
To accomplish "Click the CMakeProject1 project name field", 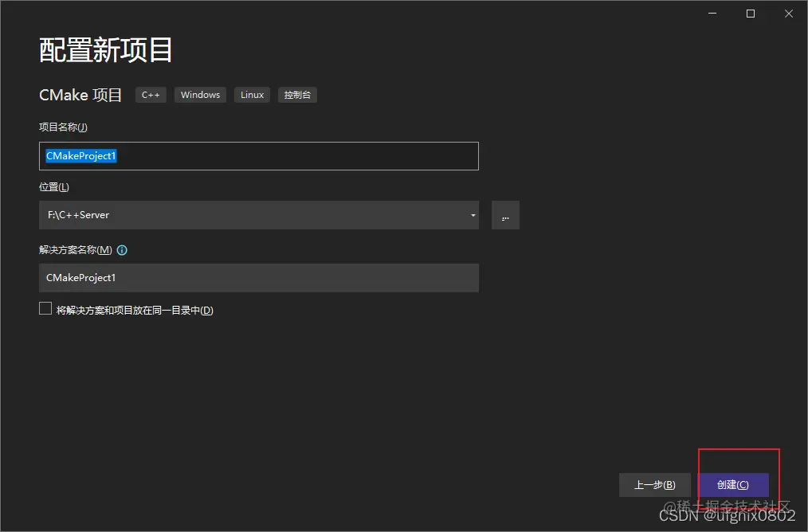I will tap(258, 156).
